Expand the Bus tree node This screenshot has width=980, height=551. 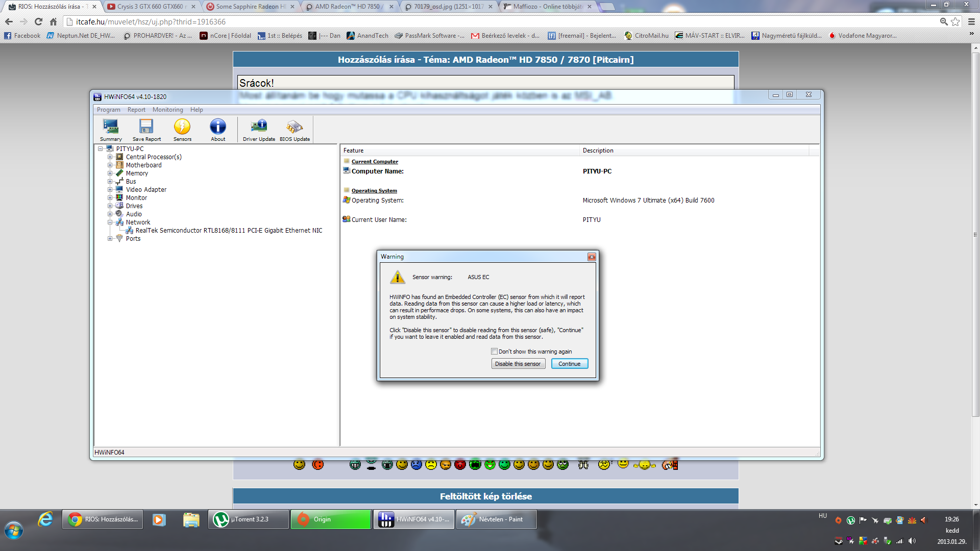(x=110, y=182)
